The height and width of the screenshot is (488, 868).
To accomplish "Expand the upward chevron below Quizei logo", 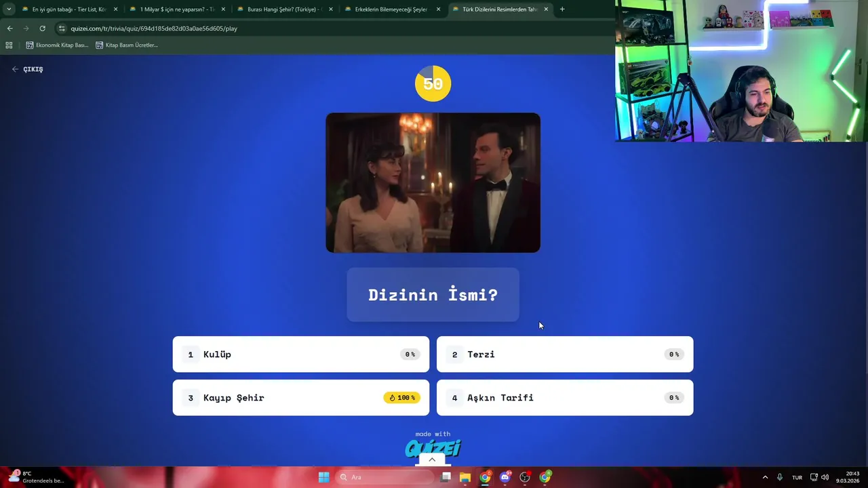I will [432, 460].
